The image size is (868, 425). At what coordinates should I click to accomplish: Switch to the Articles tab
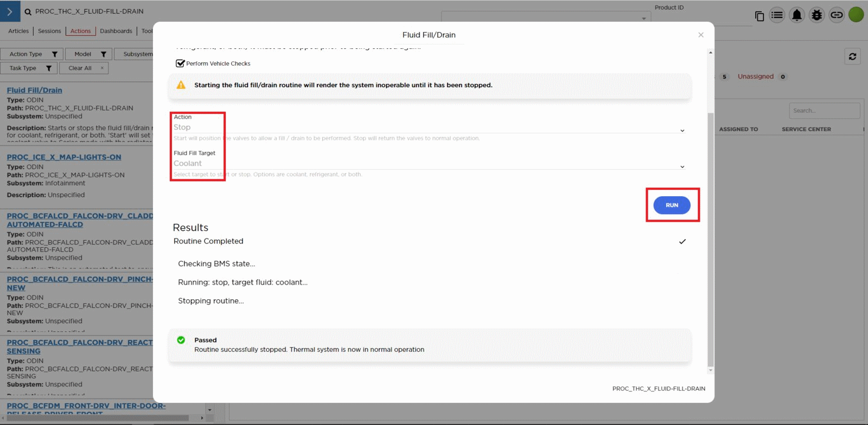pos(18,31)
